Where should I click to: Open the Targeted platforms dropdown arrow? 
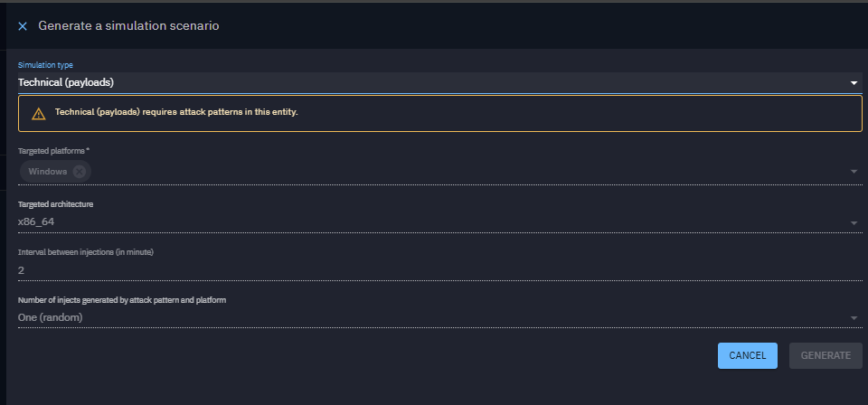[x=853, y=172]
